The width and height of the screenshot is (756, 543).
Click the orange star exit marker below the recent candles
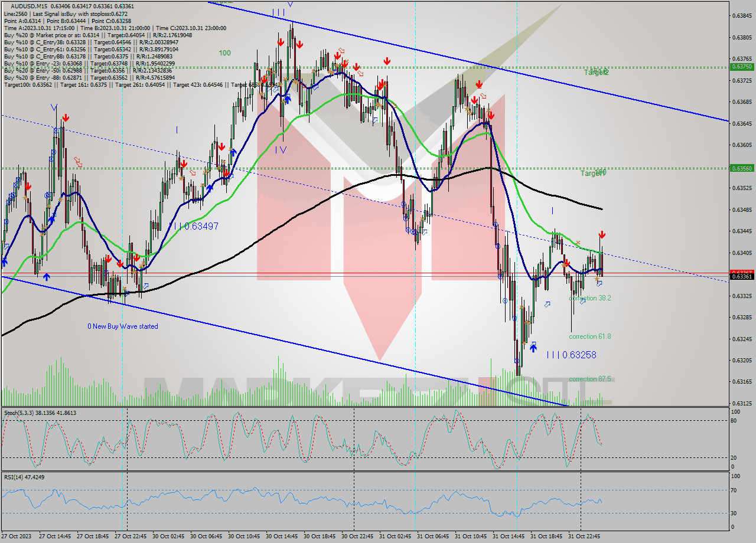click(x=597, y=279)
